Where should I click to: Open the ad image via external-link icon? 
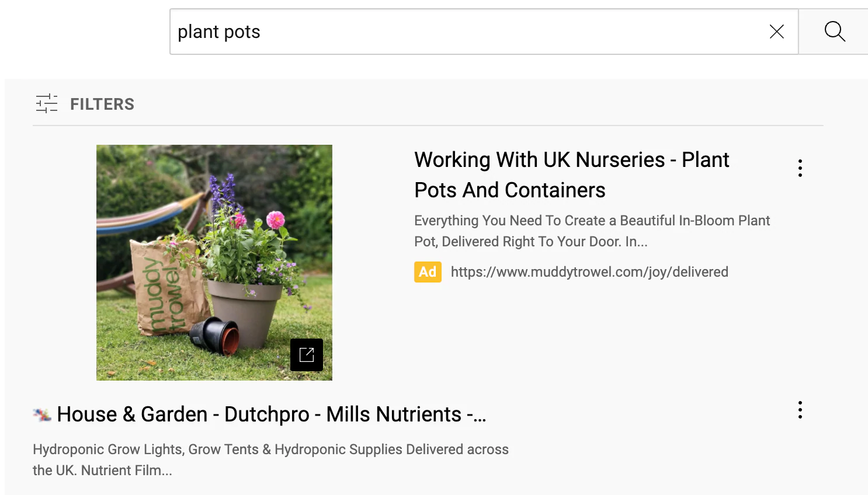click(307, 355)
